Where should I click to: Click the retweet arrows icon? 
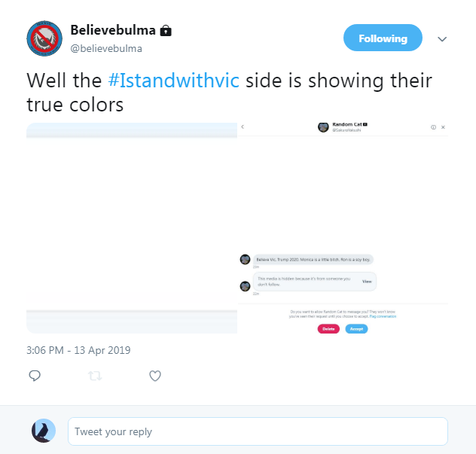point(95,376)
